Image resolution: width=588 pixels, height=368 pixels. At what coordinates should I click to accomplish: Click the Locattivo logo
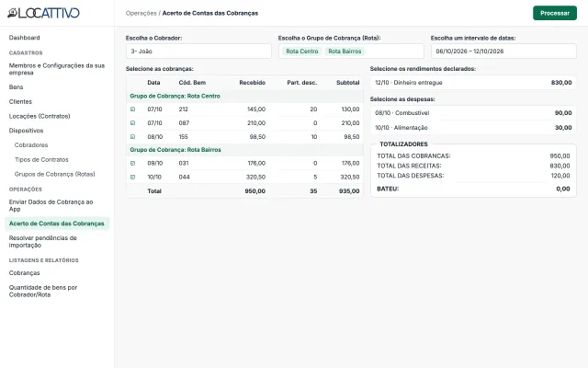[x=43, y=13]
